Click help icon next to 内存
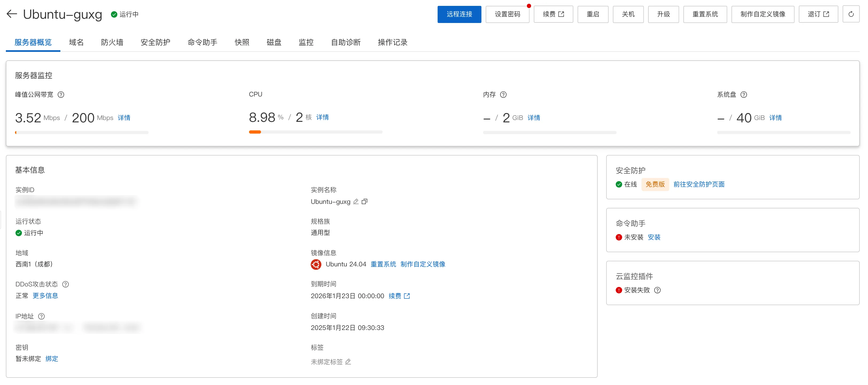 503,95
